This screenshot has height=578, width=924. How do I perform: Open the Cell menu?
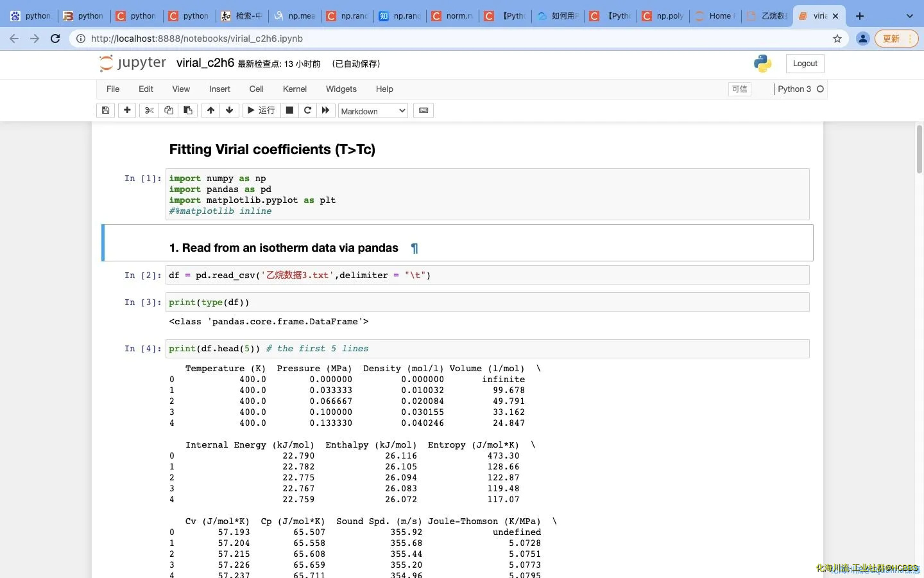pos(256,89)
